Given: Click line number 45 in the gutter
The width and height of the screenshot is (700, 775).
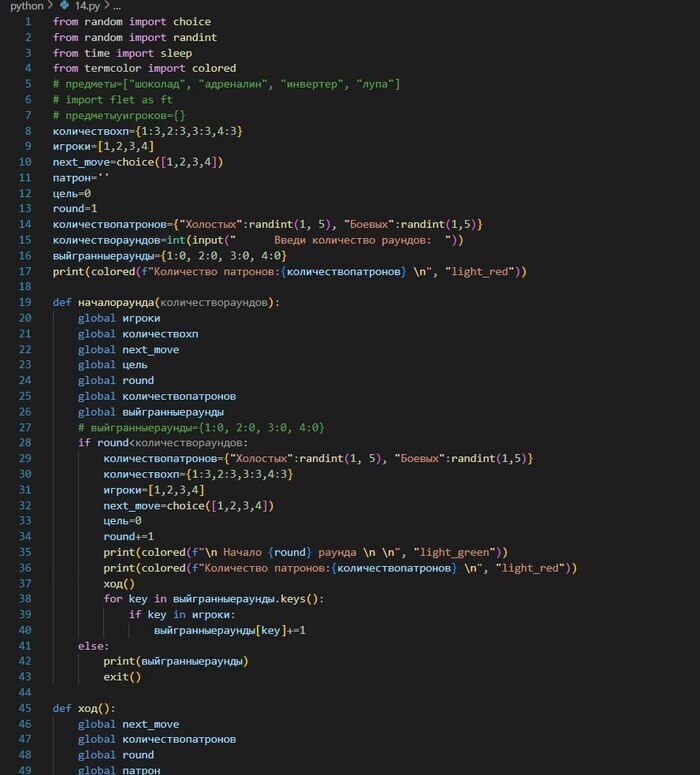Looking at the screenshot, I should pos(25,708).
